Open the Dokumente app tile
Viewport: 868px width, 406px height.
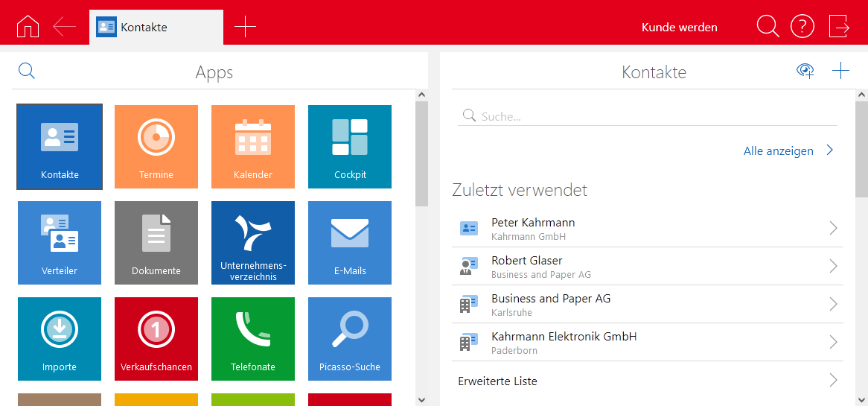(x=156, y=242)
